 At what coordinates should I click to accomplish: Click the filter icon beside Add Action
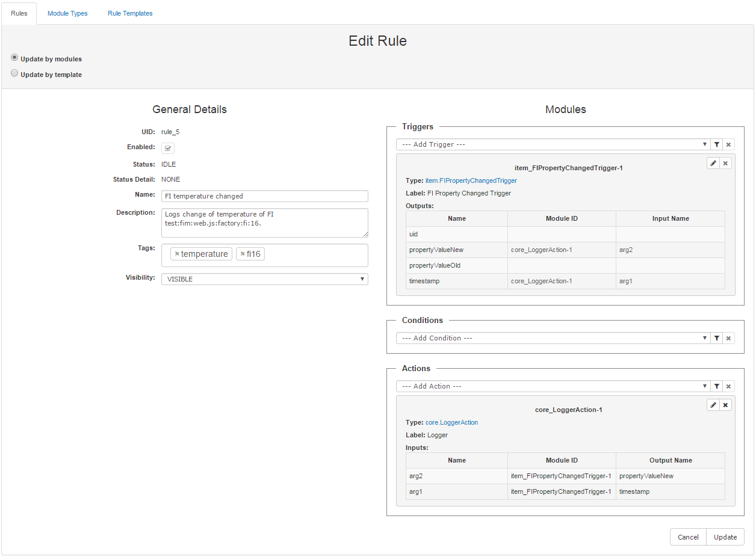716,386
